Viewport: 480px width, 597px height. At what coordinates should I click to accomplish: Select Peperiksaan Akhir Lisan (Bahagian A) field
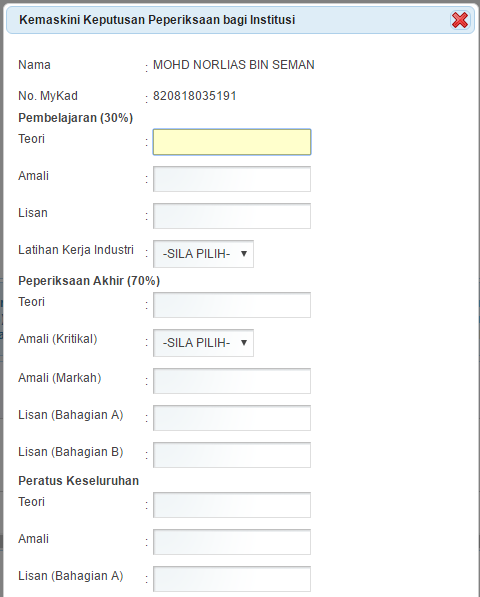(232, 418)
